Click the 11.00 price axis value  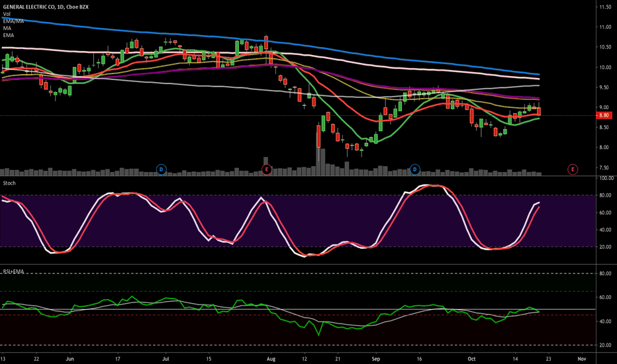tap(605, 26)
